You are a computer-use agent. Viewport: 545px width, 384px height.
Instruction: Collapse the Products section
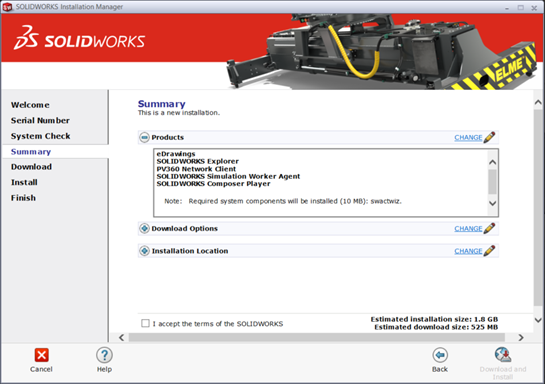tap(144, 137)
